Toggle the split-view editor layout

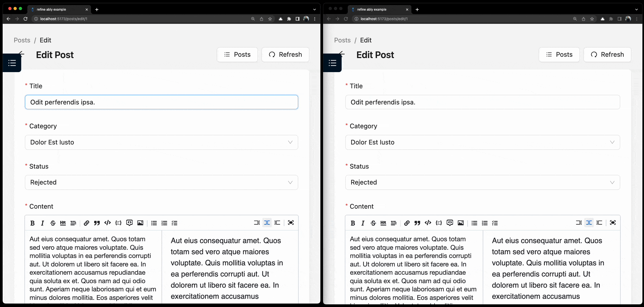(267, 222)
